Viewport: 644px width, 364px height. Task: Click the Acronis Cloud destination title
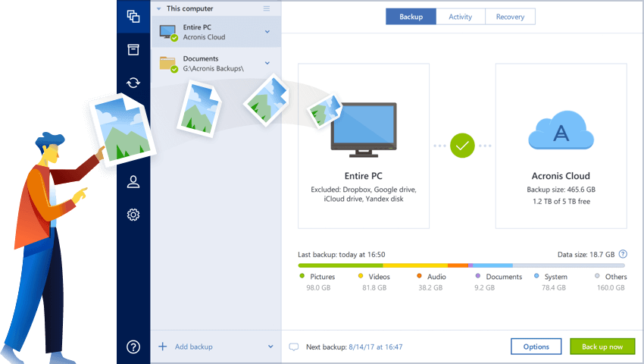561,176
